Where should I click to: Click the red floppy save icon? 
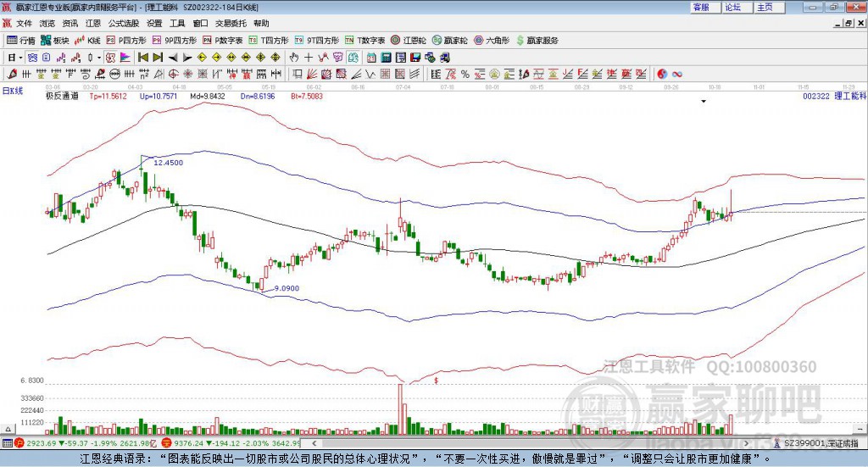point(415,58)
